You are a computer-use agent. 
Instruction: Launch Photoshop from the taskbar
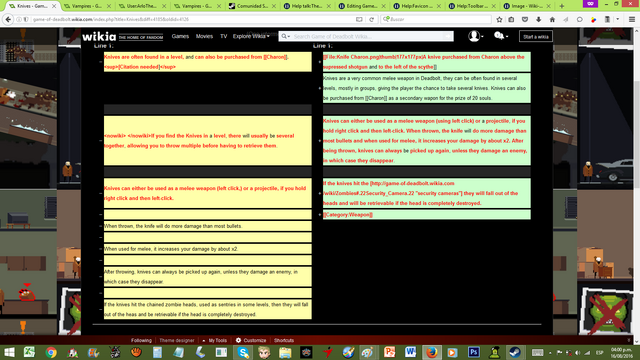tap(473, 352)
